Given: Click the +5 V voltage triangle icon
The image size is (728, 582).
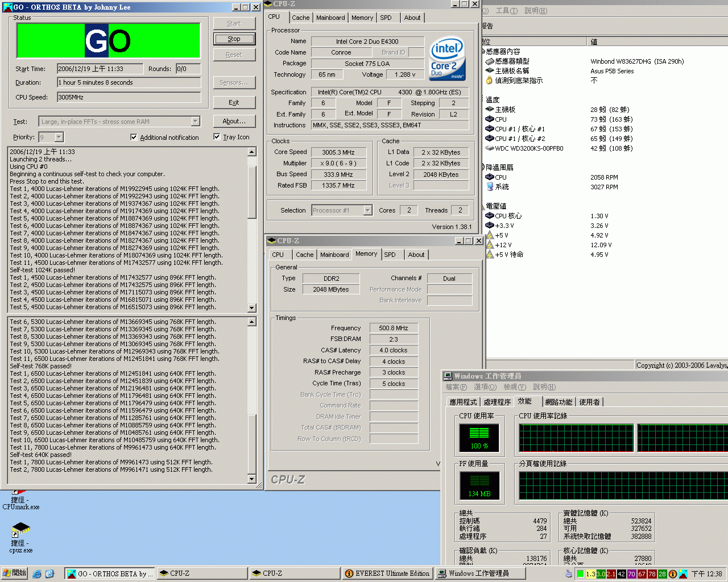Looking at the screenshot, I should click(x=490, y=235).
